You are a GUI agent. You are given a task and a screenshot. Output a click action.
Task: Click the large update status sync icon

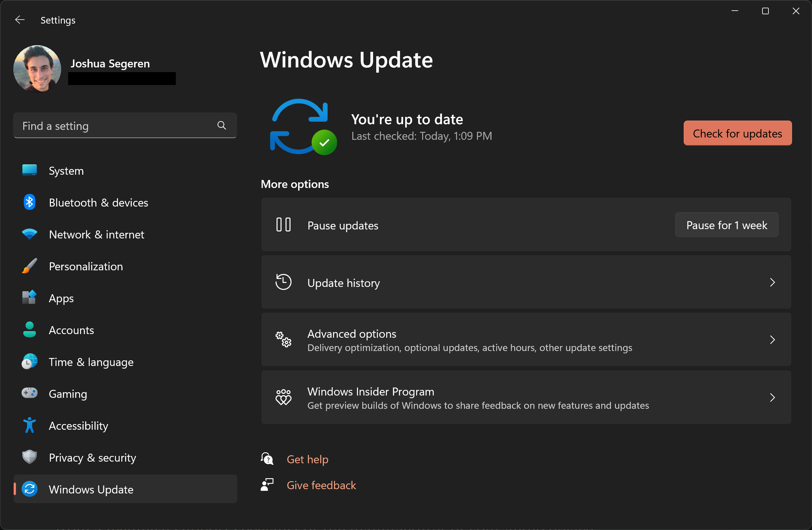click(x=303, y=127)
